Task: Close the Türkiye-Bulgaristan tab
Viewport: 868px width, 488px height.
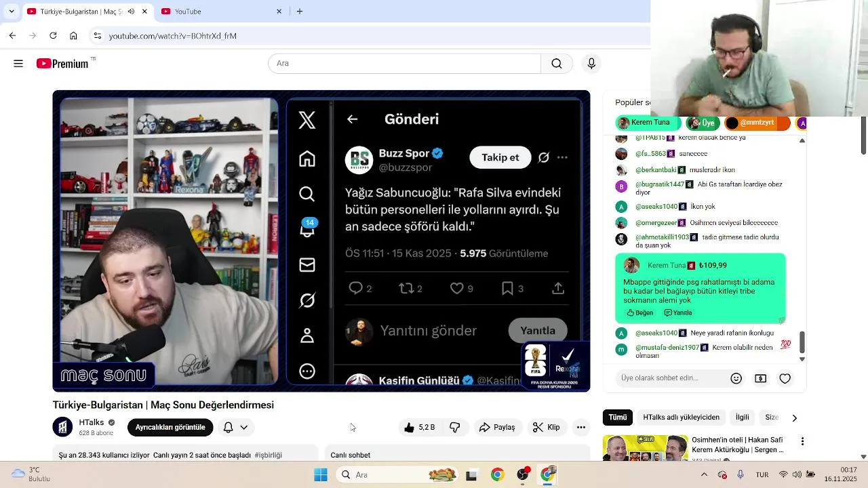Action: tap(144, 12)
